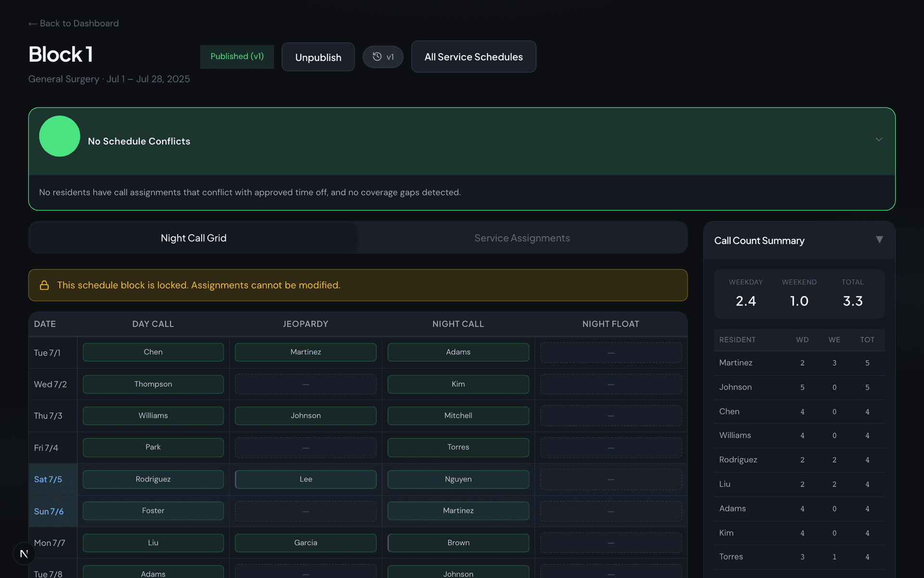Click the Unpublish button
Image resolution: width=924 pixels, height=578 pixels.
[318, 57]
